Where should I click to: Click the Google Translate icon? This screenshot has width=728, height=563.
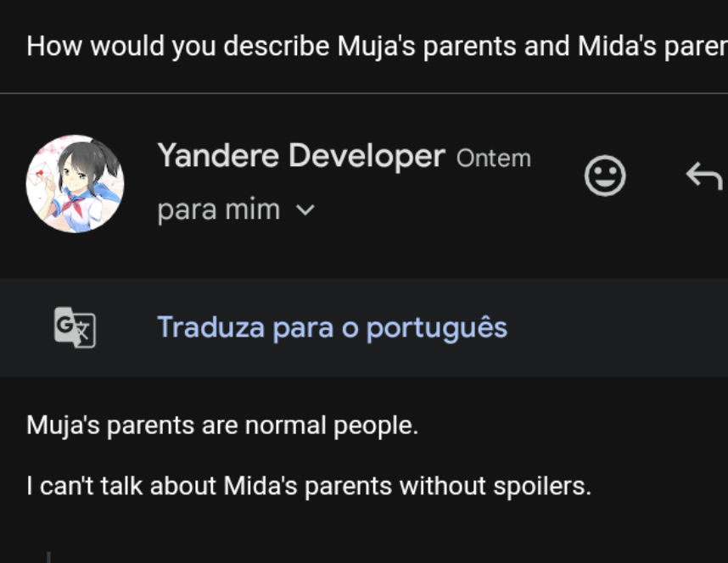click(75, 327)
